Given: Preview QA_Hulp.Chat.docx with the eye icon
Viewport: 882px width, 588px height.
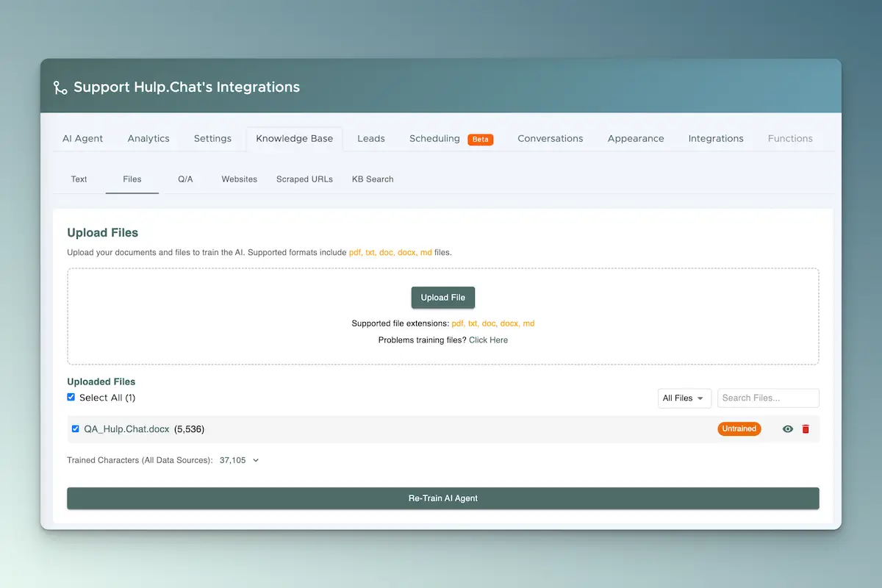Looking at the screenshot, I should (788, 429).
